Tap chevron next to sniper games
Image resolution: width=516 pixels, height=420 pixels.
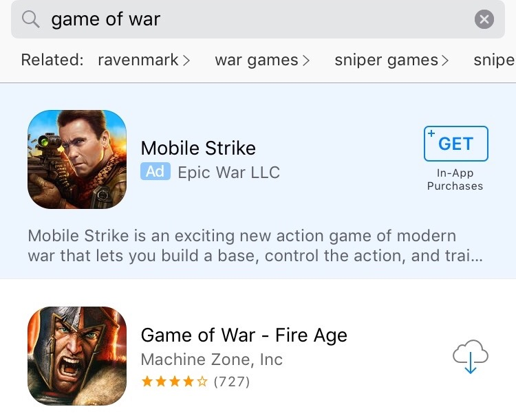tap(445, 60)
